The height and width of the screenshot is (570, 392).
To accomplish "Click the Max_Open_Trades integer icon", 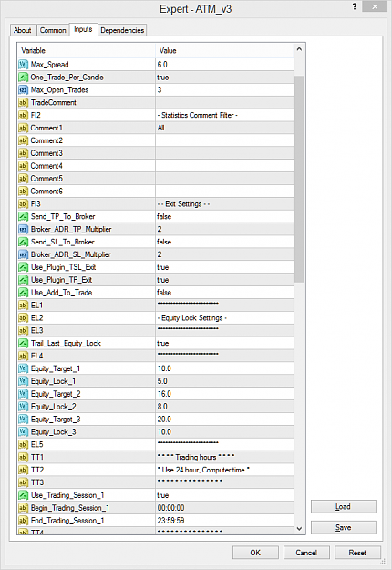I will click(24, 89).
